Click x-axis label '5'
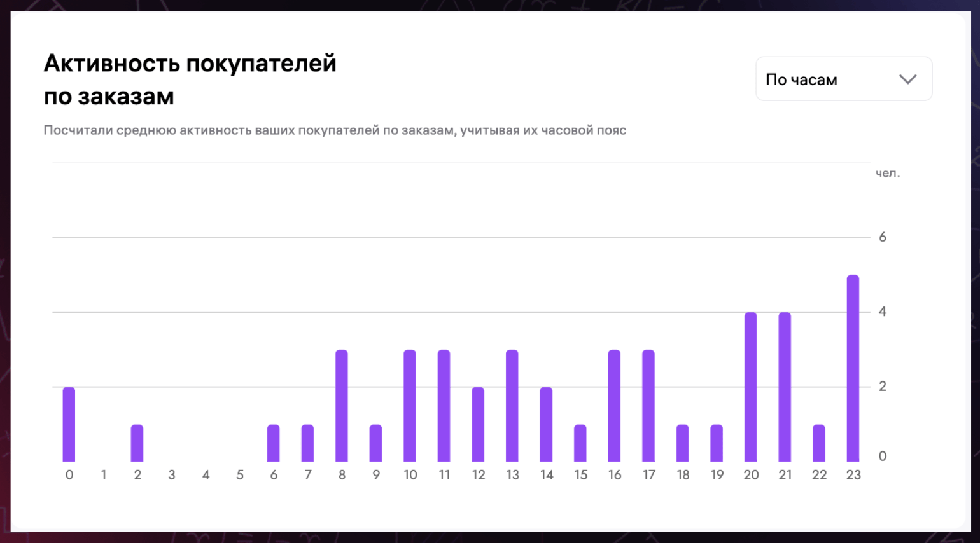The height and width of the screenshot is (543, 980). tap(239, 475)
